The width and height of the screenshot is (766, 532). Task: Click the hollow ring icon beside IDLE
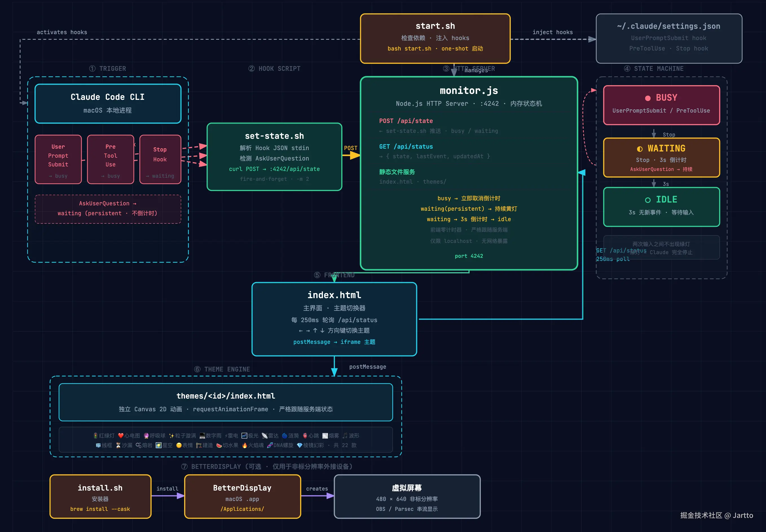pos(648,200)
